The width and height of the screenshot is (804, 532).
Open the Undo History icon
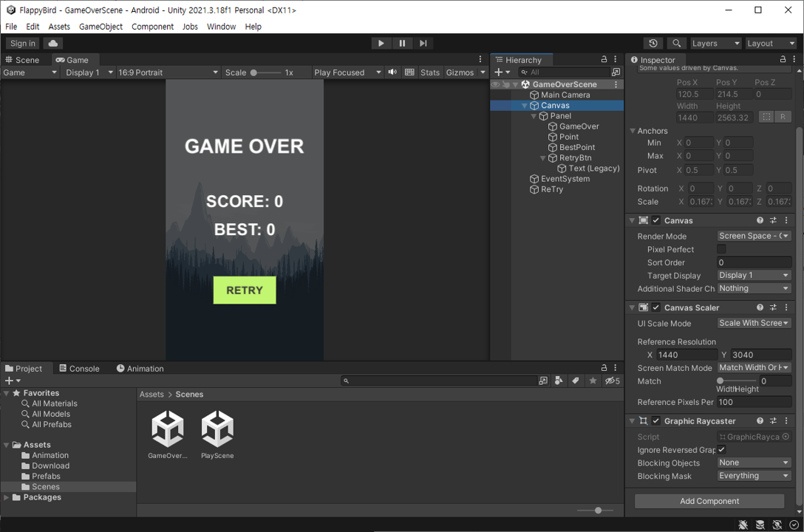[653, 44]
